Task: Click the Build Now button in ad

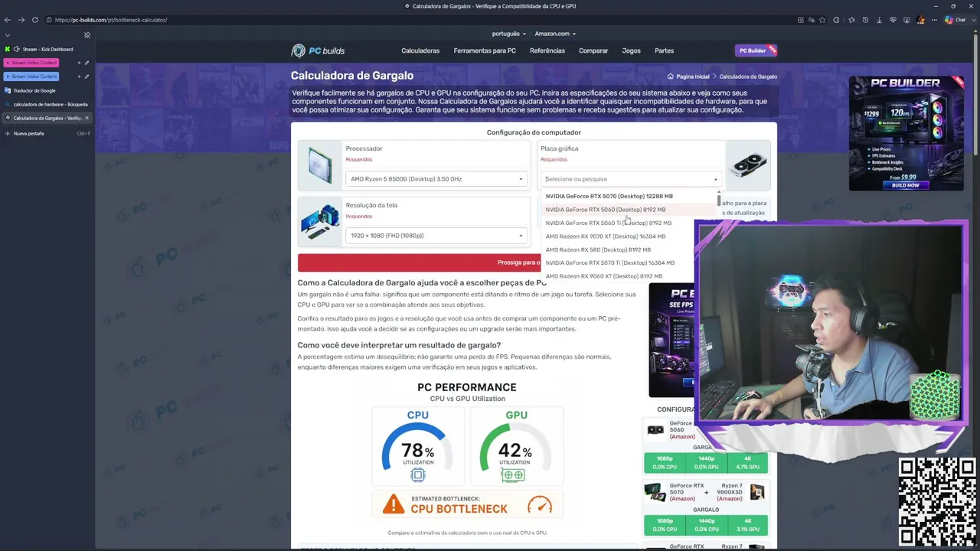Action: (906, 185)
